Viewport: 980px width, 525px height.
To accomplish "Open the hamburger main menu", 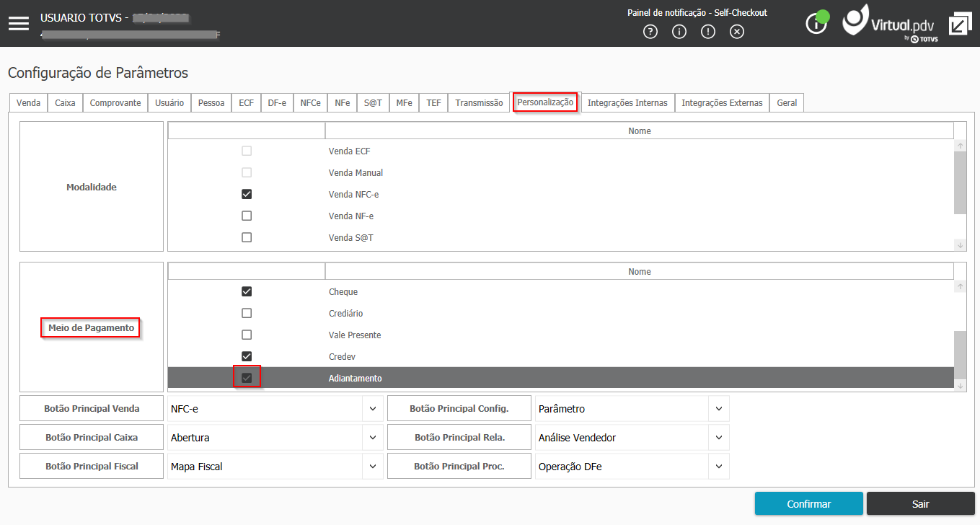I will (x=19, y=23).
